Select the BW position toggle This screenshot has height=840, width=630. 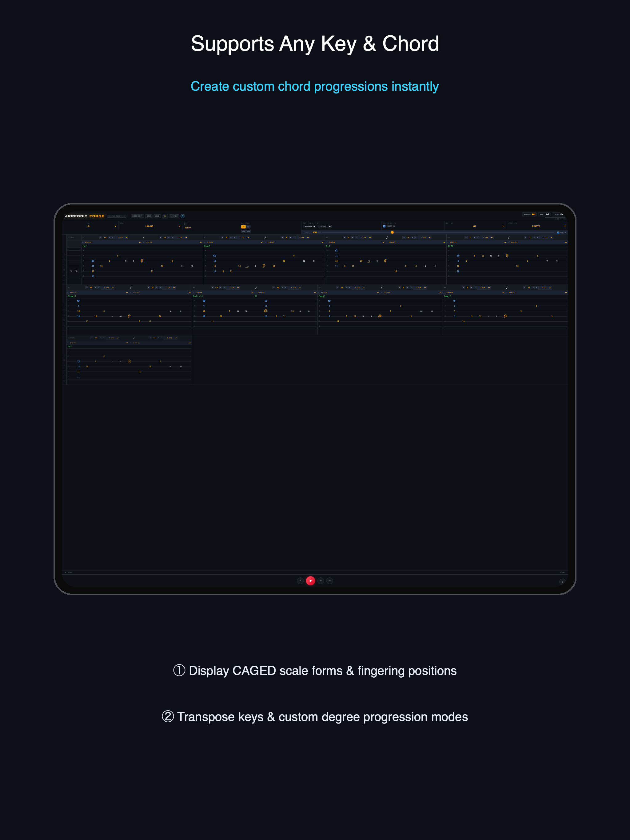tap(244, 227)
